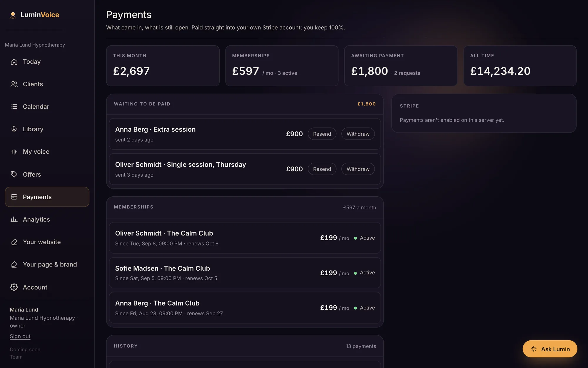The image size is (588, 368).
Task: Click the Sign out link
Action: pyautogui.click(x=20, y=336)
